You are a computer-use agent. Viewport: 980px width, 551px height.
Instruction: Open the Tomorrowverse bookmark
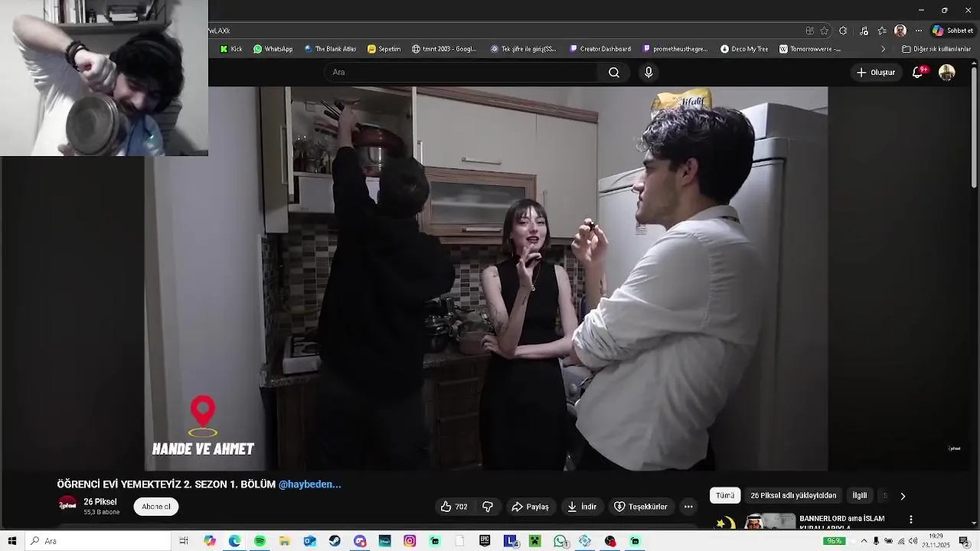coord(810,49)
